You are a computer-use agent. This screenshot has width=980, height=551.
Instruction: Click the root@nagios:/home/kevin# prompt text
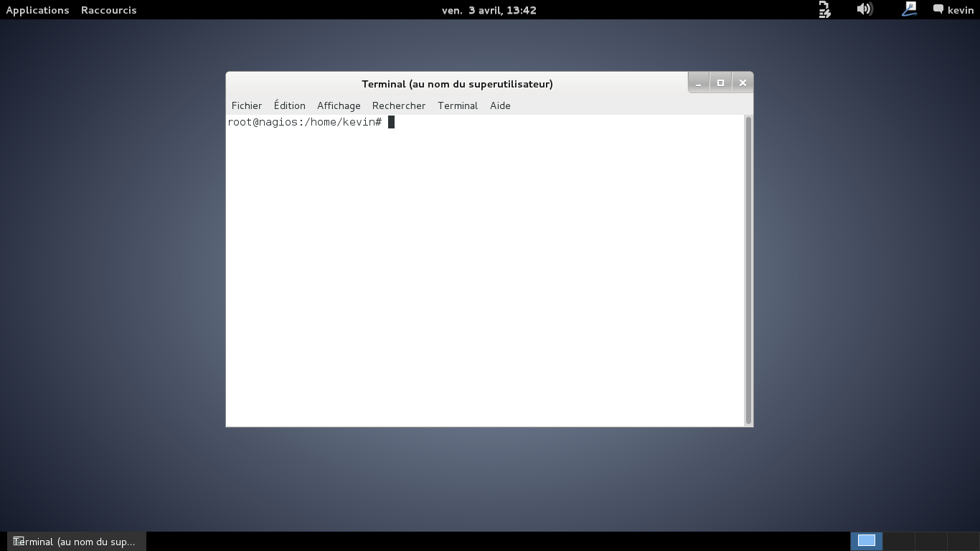305,122
